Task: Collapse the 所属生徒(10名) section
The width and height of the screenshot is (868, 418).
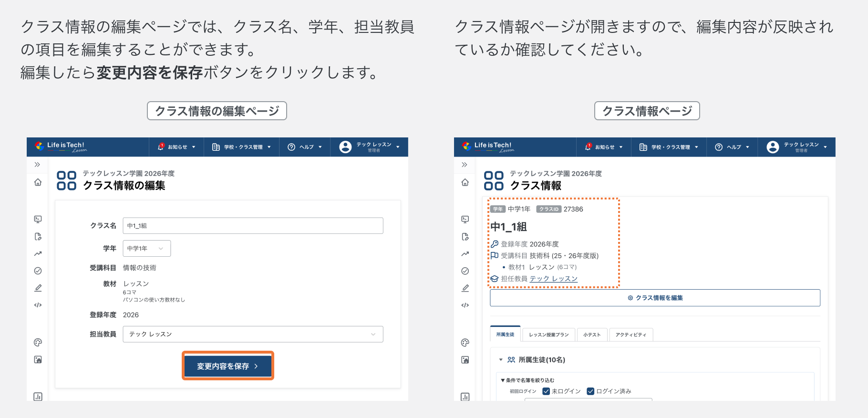Action: click(x=501, y=360)
